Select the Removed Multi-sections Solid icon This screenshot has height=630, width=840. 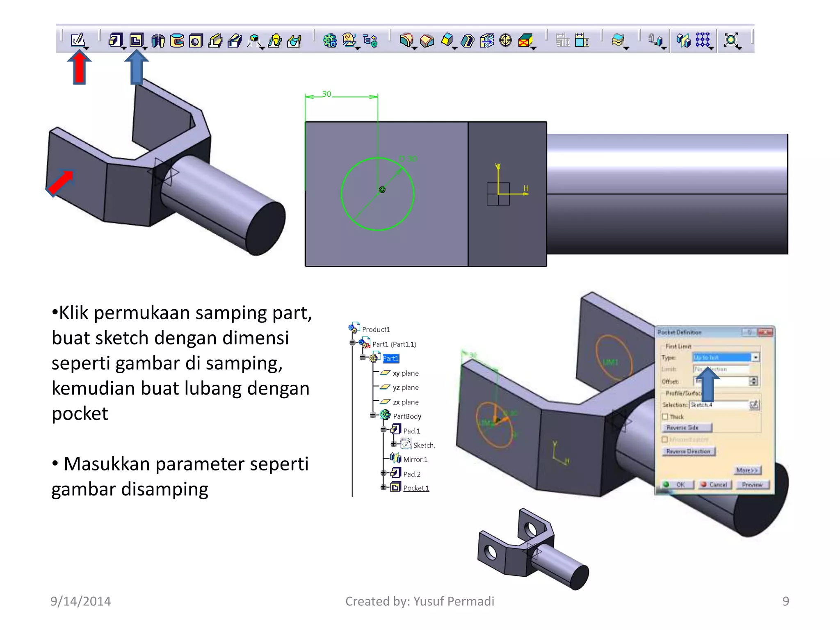point(294,41)
